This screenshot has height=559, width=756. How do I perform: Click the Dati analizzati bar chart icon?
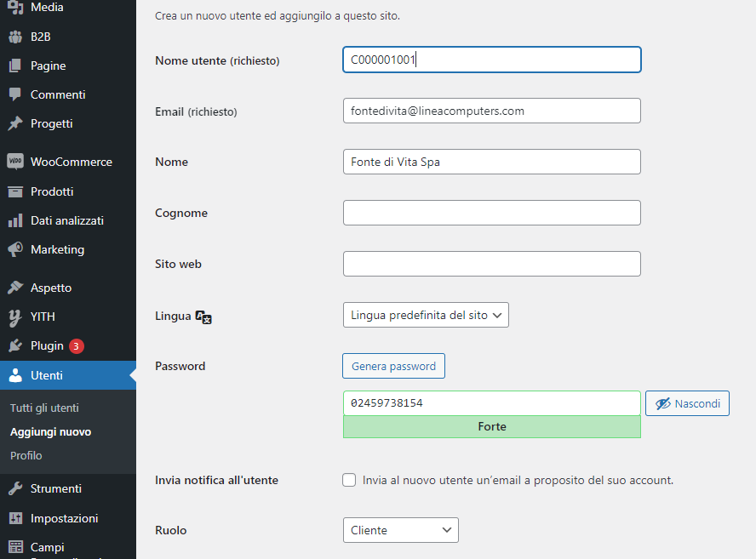[x=15, y=220]
